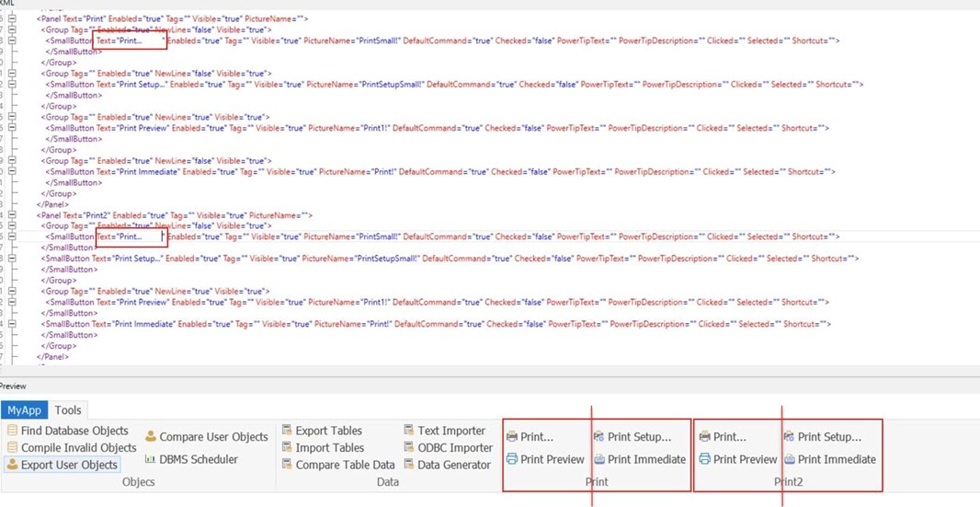Click the Text Importer icon
980x507 pixels.
409,431
